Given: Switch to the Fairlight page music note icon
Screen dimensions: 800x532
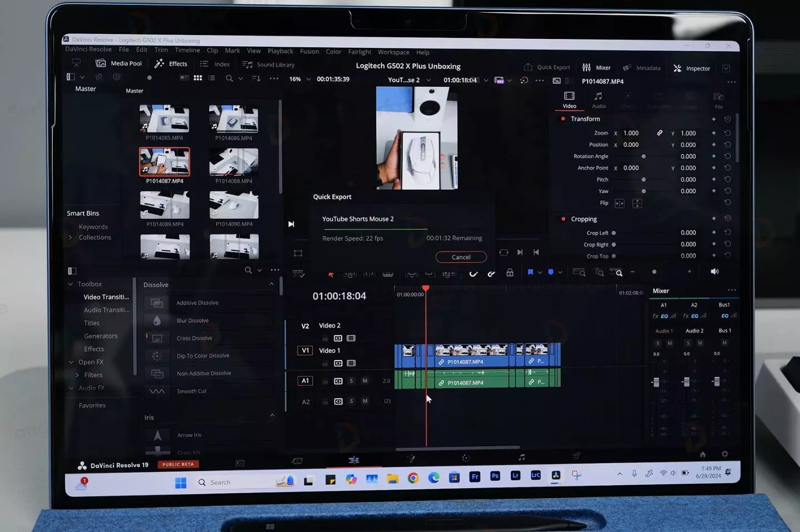Looking at the screenshot, I should (521, 457).
